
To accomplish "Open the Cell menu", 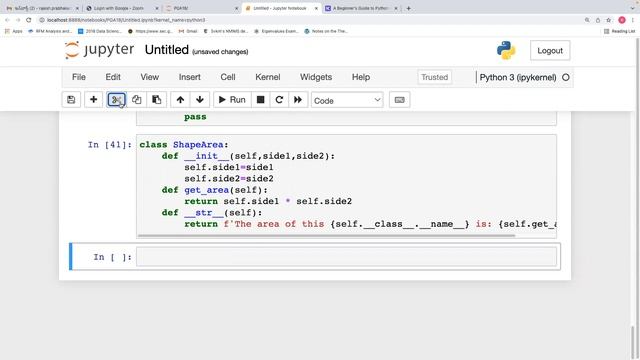I will coord(228,77).
